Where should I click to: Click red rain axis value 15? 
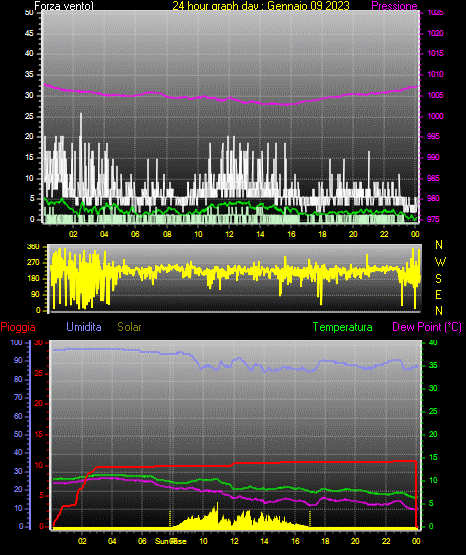point(39,434)
